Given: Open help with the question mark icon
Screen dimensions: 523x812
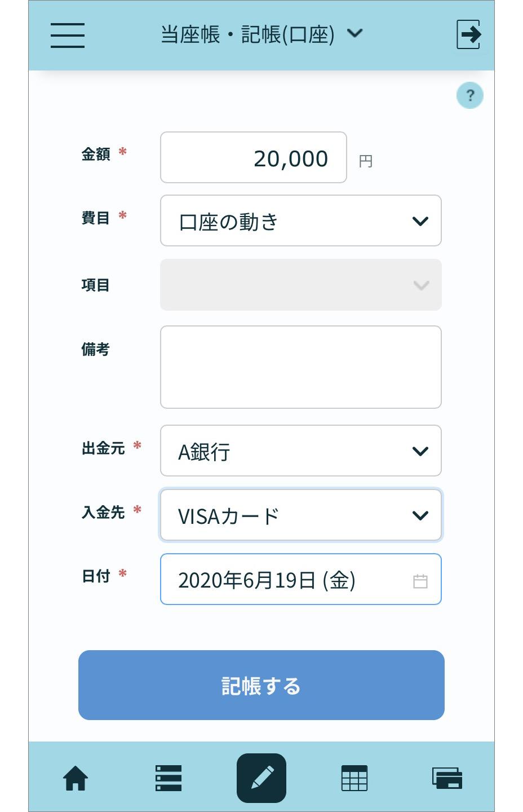Looking at the screenshot, I should point(470,95).
